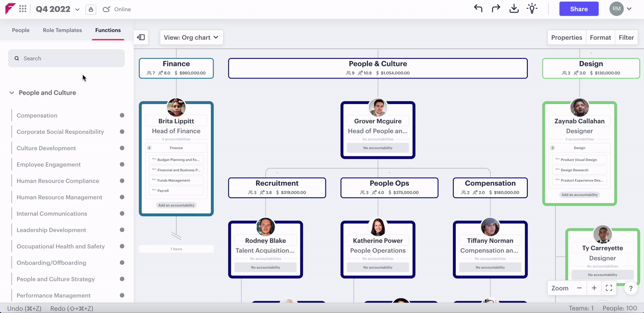This screenshot has height=313, width=644.
Task: Click the Share button
Action: point(579,9)
